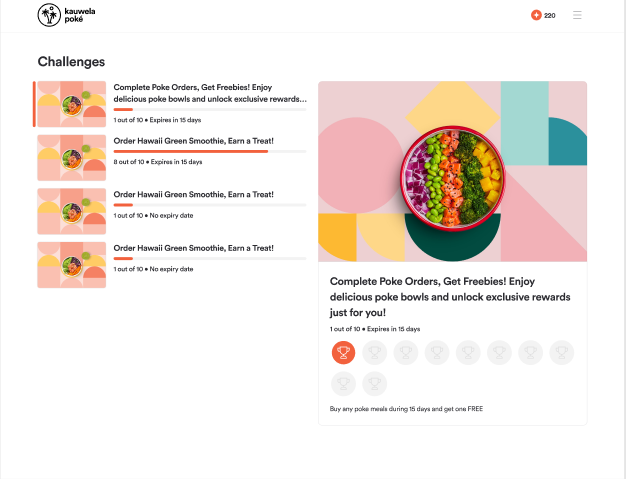Click the Kauwela Poké palm tree logo

(x=49, y=15)
